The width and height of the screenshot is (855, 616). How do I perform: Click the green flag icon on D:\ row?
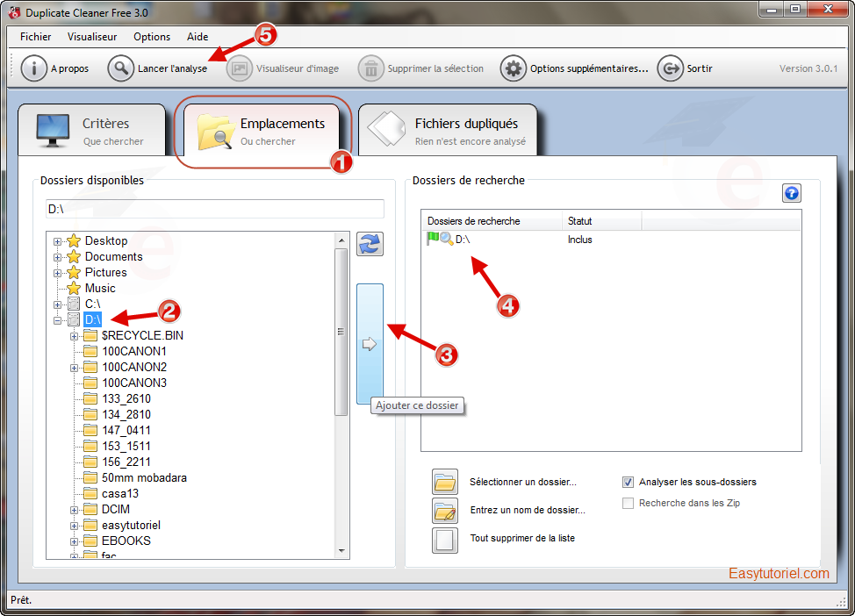[x=433, y=238]
